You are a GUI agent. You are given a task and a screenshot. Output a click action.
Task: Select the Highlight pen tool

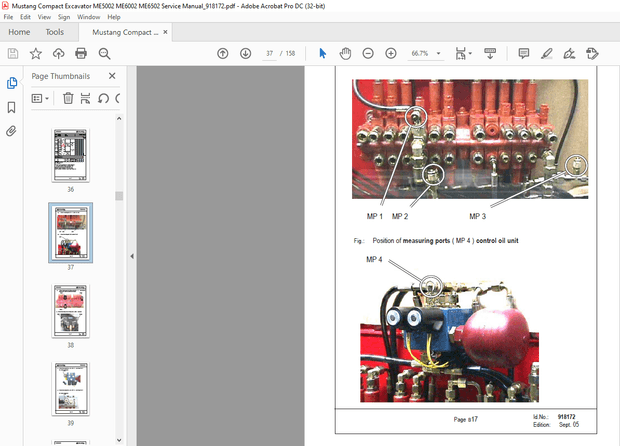pos(546,53)
